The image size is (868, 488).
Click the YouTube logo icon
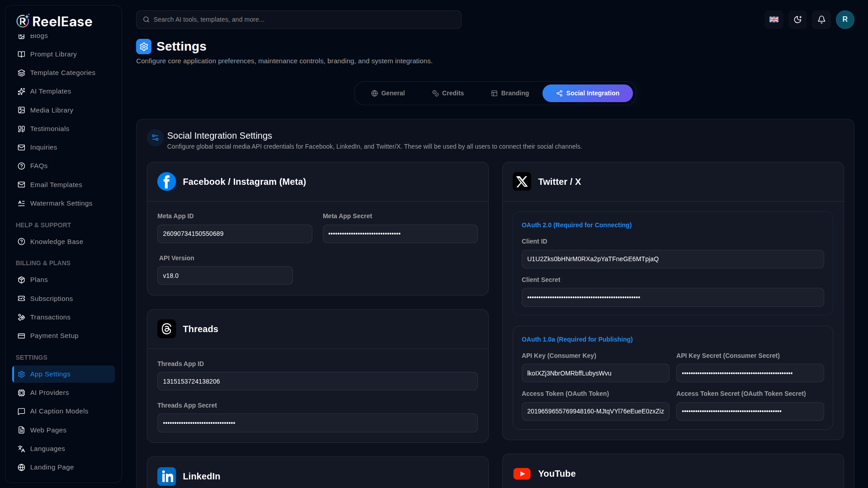click(x=522, y=474)
